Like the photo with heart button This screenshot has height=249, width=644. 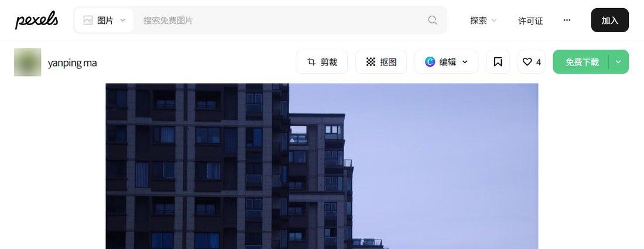[532, 62]
